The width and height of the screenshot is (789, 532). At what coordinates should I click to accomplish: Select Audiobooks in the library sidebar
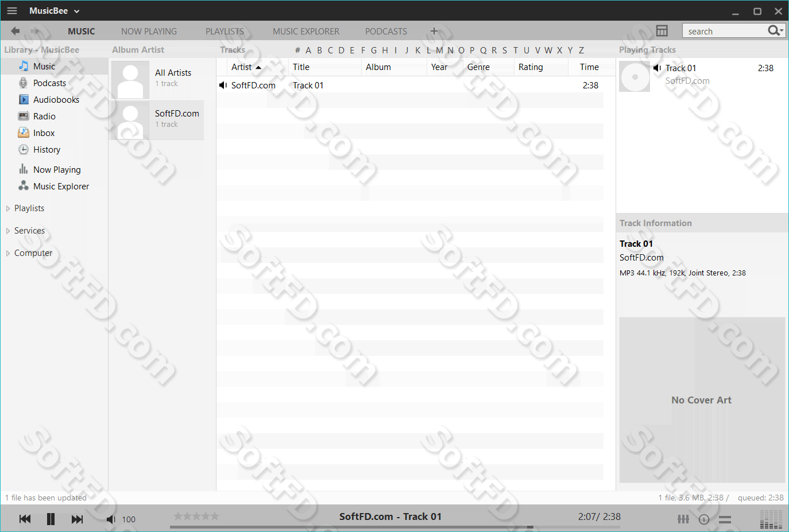click(55, 100)
